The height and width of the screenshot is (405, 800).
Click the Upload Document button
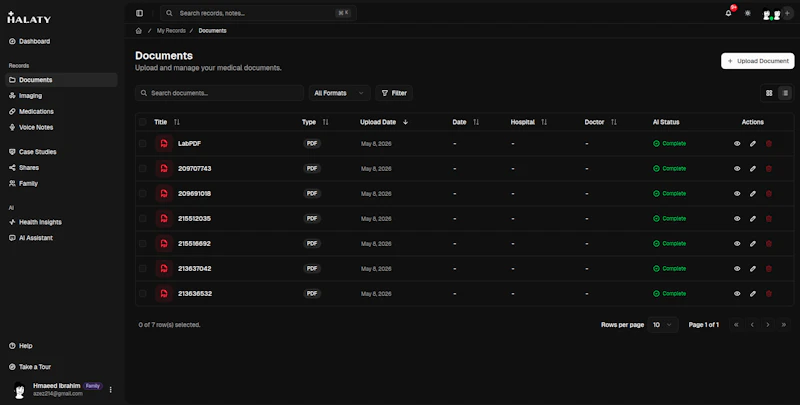pos(758,61)
